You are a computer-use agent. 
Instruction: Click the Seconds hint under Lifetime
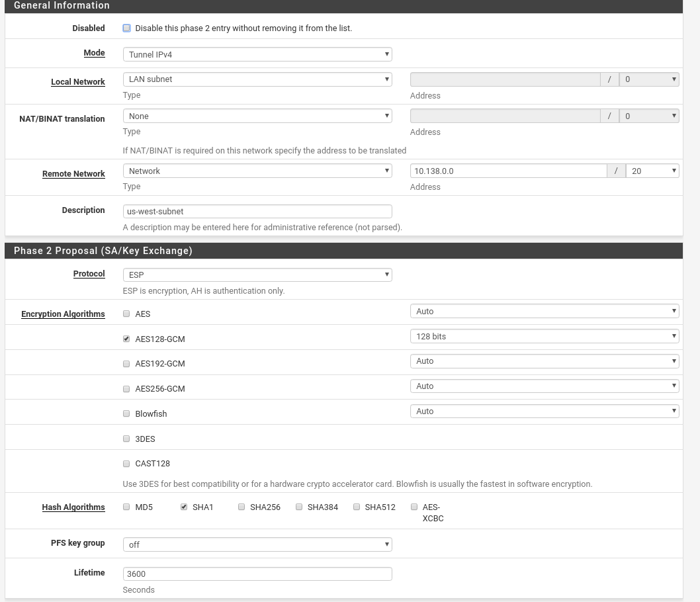pyautogui.click(x=139, y=590)
